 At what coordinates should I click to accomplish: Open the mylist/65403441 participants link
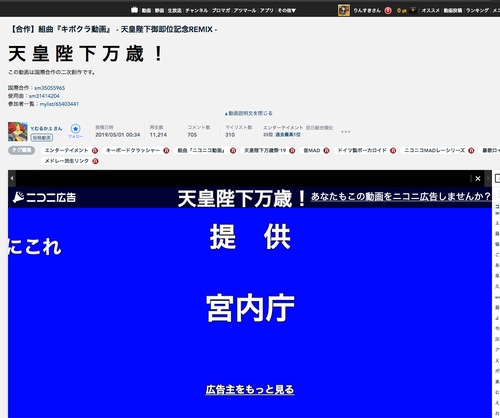point(59,104)
